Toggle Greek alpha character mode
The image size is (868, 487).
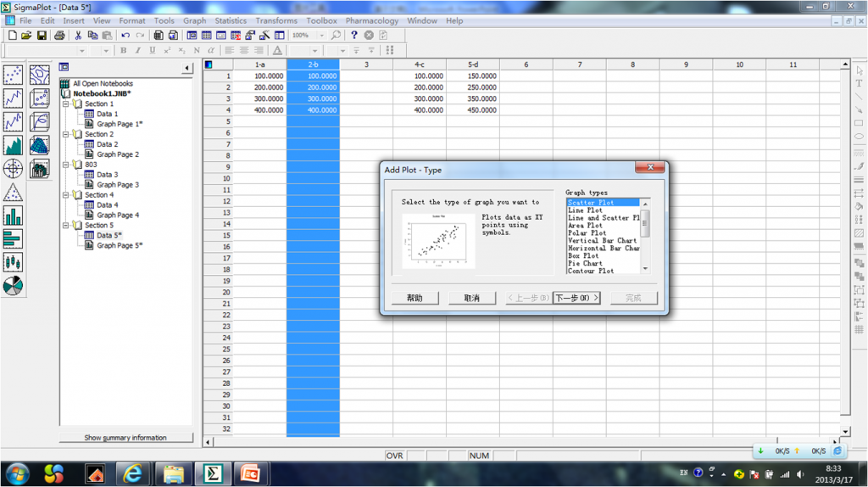coord(211,50)
